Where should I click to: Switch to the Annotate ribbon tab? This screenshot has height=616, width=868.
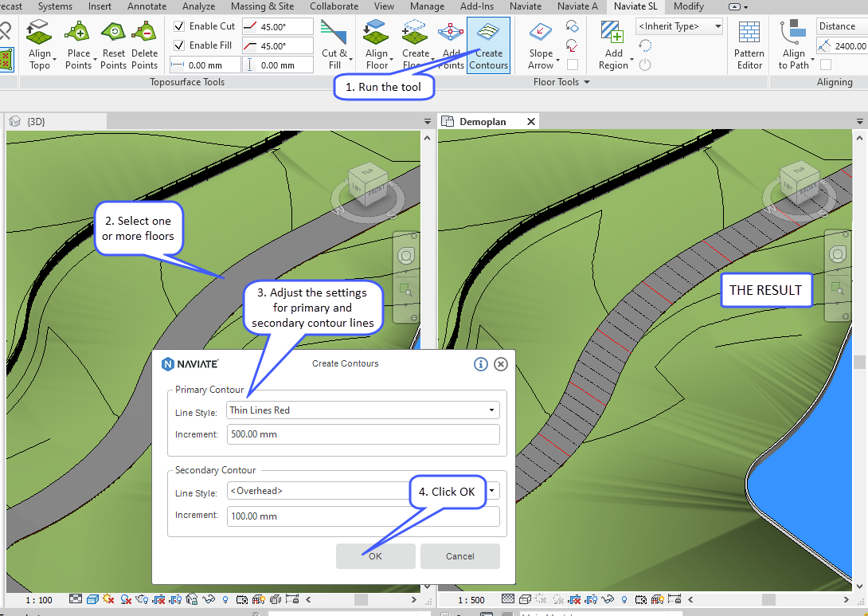(x=147, y=6)
